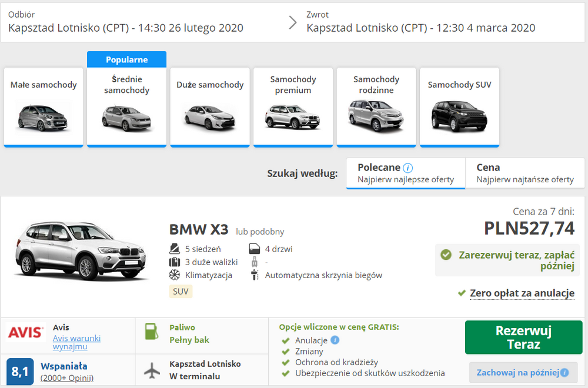This screenshot has width=588, height=388.
Task: Open the Avis warunki wynajmu link
Action: click(x=77, y=342)
